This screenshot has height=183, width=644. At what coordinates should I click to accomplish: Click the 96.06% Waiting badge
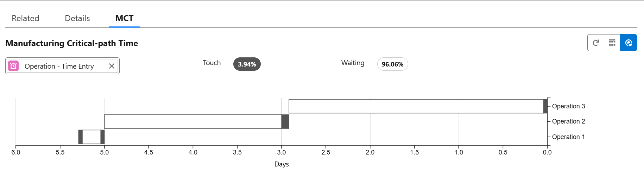(x=392, y=64)
